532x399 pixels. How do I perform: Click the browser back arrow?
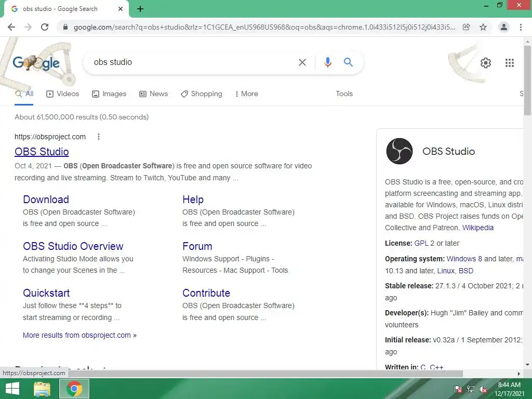[x=11, y=27]
